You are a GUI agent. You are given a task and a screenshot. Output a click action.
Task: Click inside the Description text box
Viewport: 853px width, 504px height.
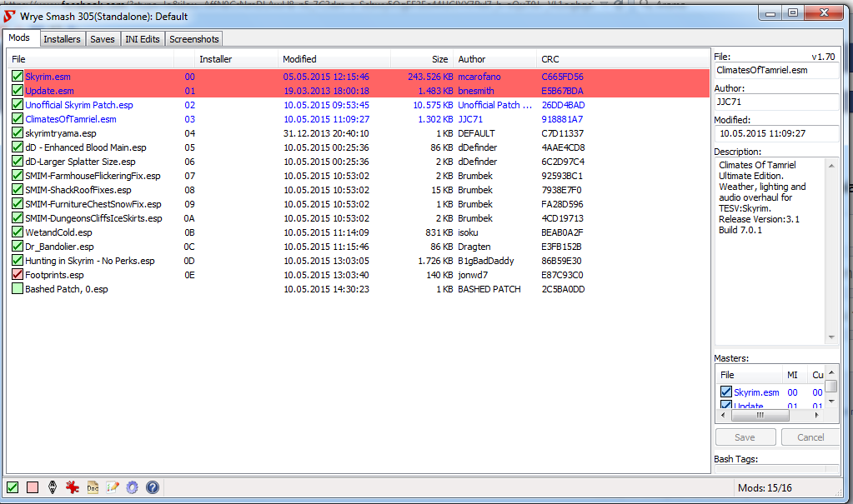[770, 252]
